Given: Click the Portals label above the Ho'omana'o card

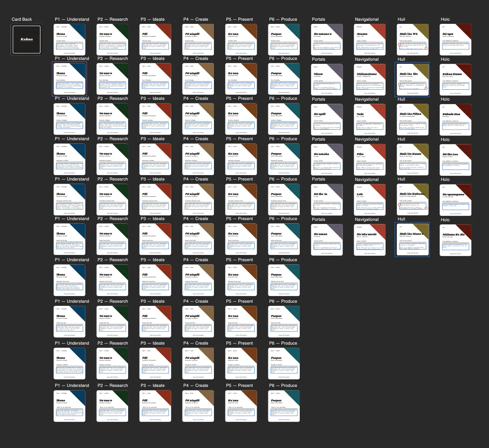Looking at the screenshot, I should (319, 19).
